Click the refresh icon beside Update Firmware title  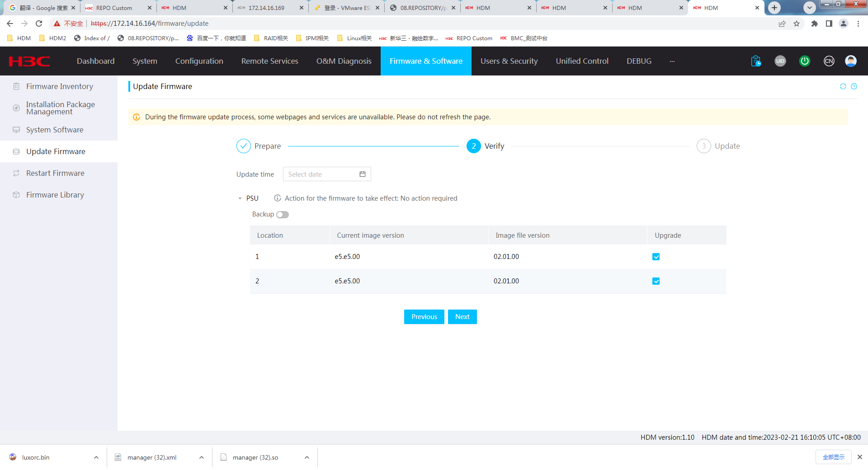[843, 86]
